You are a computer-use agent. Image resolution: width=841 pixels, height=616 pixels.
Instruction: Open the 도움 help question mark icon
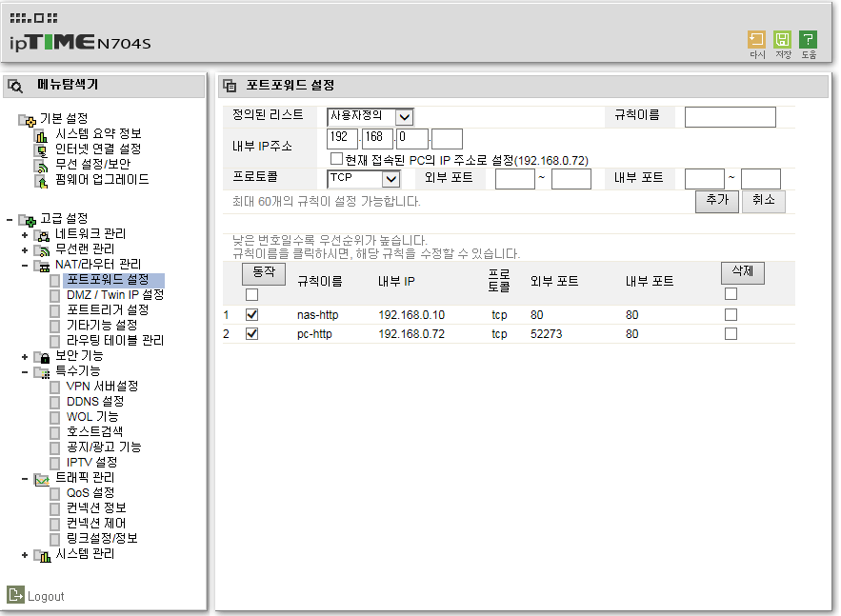pyautogui.click(x=808, y=40)
